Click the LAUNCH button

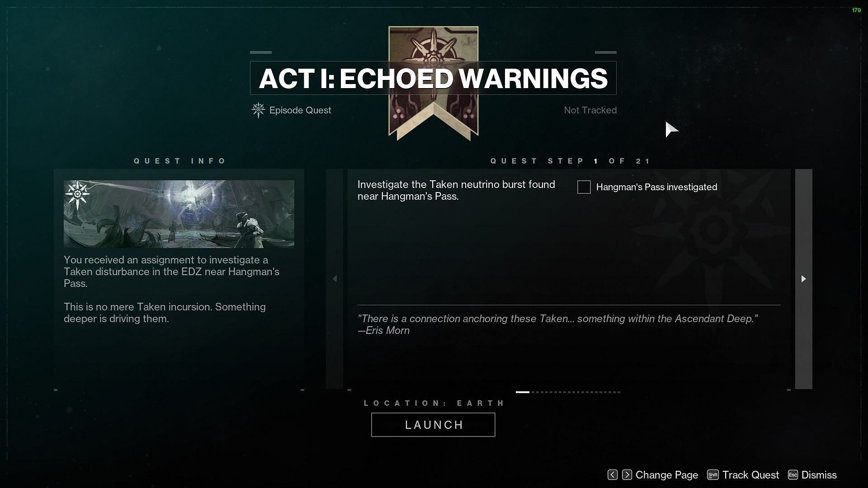[434, 424]
